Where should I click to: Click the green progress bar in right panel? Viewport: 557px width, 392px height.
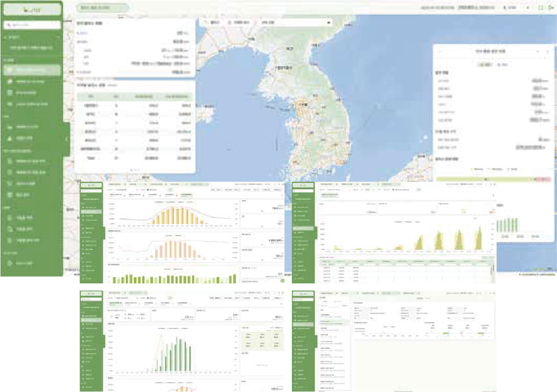(x=486, y=179)
